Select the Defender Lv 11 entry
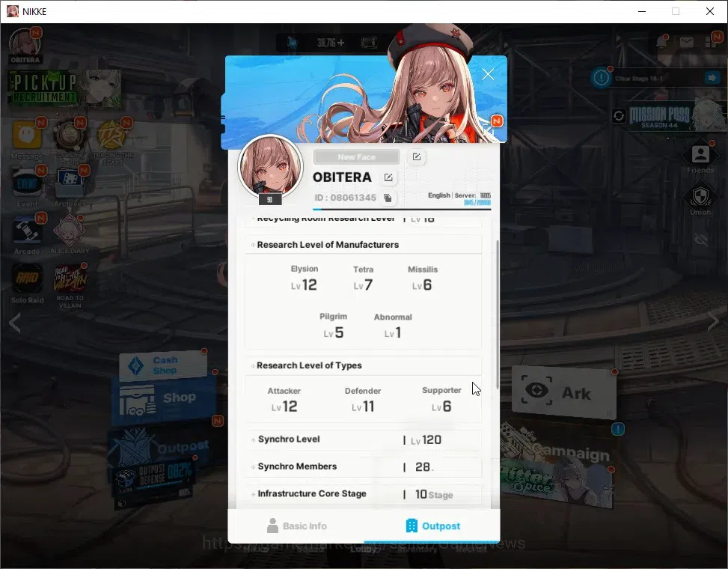Viewport: 728px width, 569px height. [363, 400]
